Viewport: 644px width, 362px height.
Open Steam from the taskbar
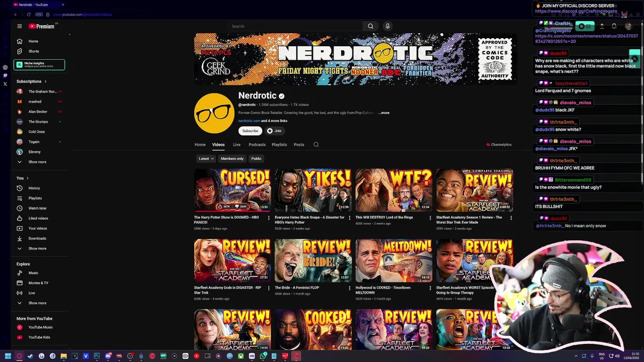tap(30, 356)
